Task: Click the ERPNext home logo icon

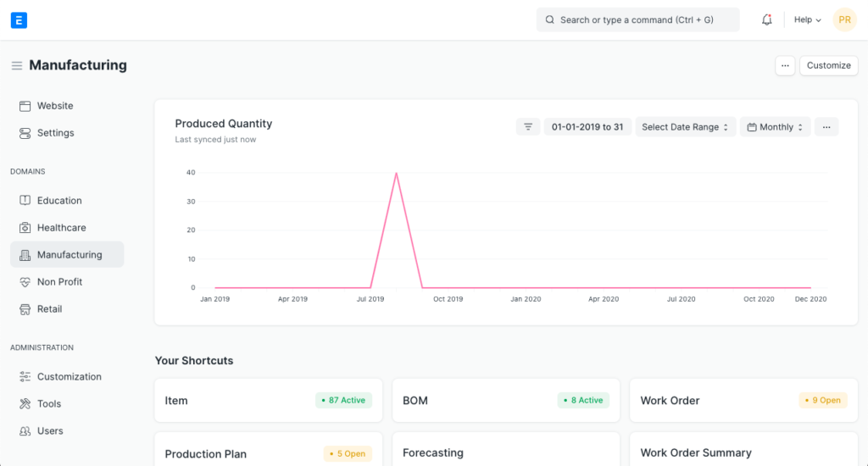Action: [x=19, y=19]
